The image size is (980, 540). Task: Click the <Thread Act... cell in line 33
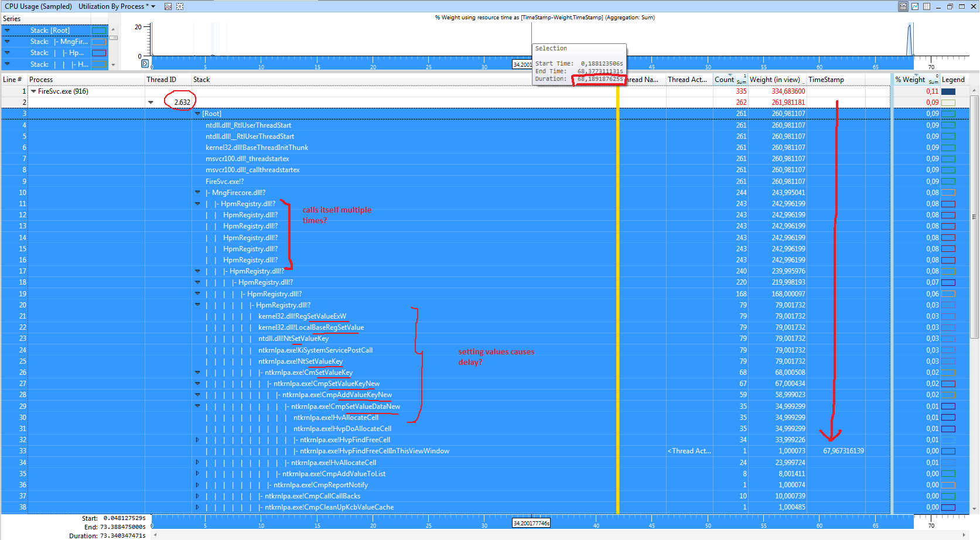pyautogui.click(x=689, y=451)
